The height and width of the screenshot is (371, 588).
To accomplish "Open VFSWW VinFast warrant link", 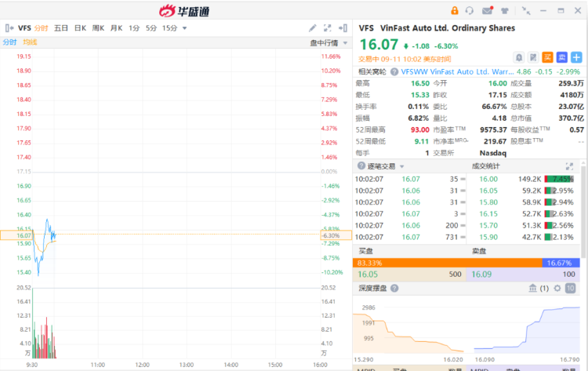I will tap(458, 71).
